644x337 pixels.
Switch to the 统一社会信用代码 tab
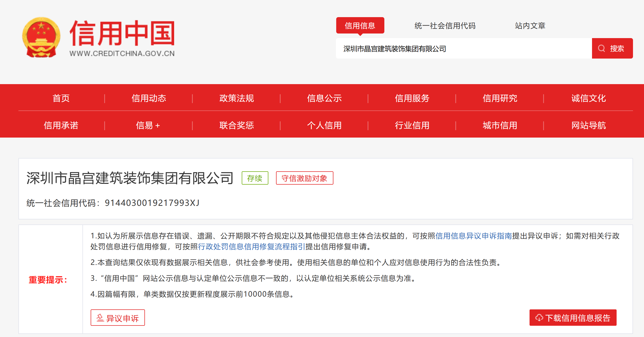445,26
